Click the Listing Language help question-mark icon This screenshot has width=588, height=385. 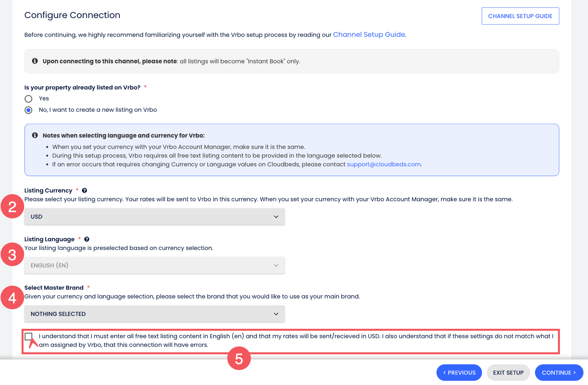[87, 239]
